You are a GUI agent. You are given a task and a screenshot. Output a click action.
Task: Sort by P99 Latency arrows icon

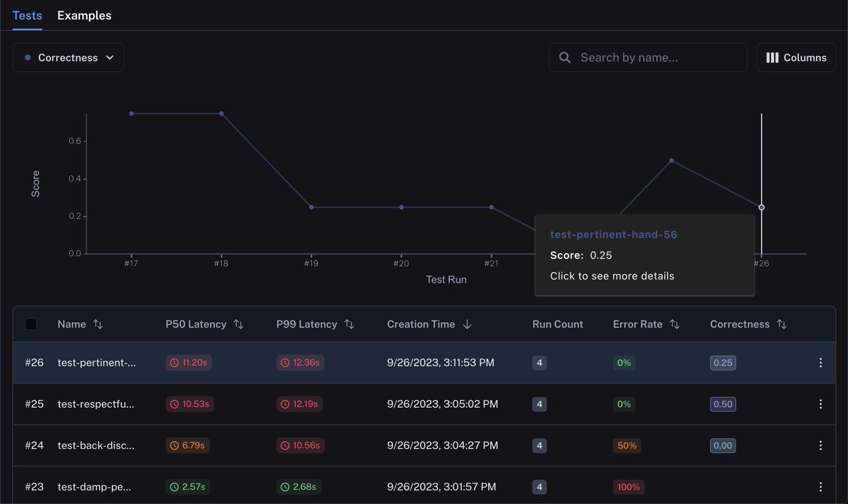[349, 324]
